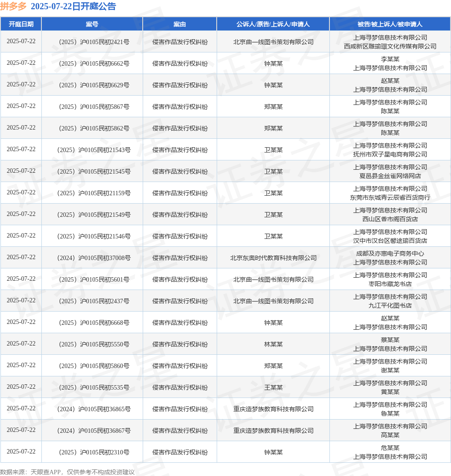Select the 案由 column header
451x476 pixels.
pyautogui.click(x=180, y=24)
